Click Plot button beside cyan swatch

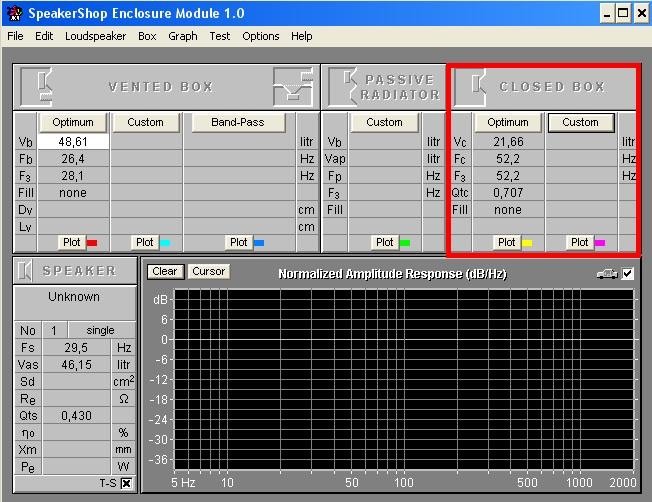[145, 242]
